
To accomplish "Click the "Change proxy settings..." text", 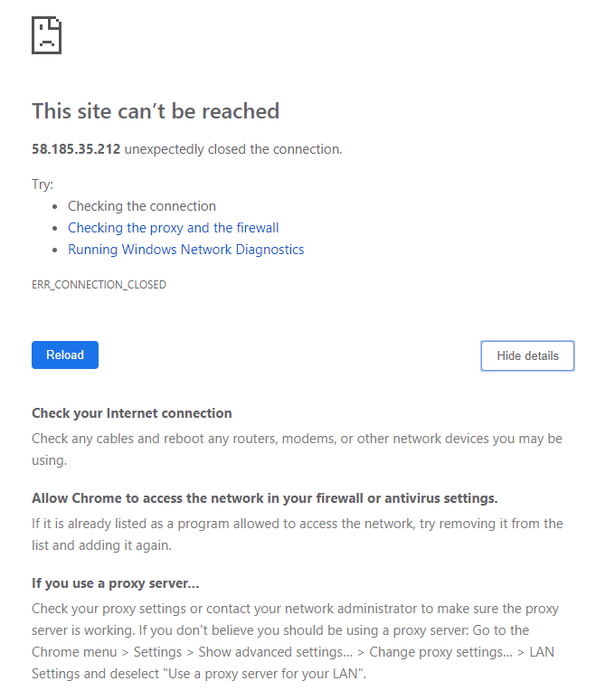I will tap(440, 652).
